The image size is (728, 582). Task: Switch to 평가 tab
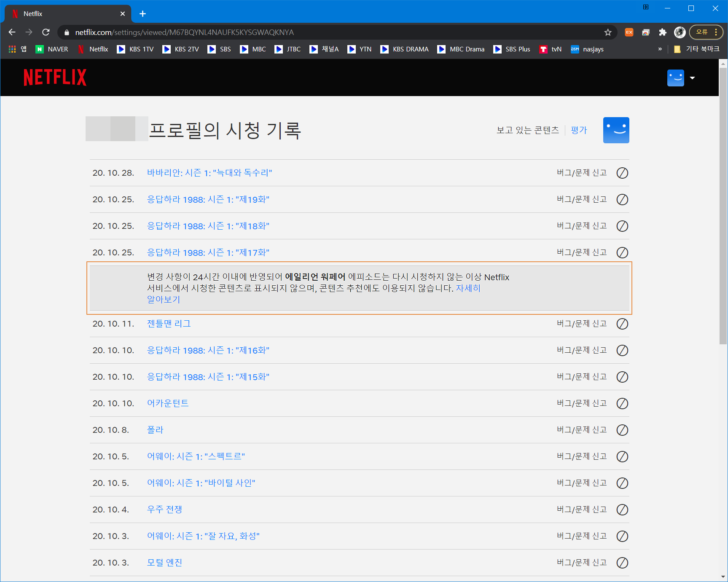pos(579,130)
